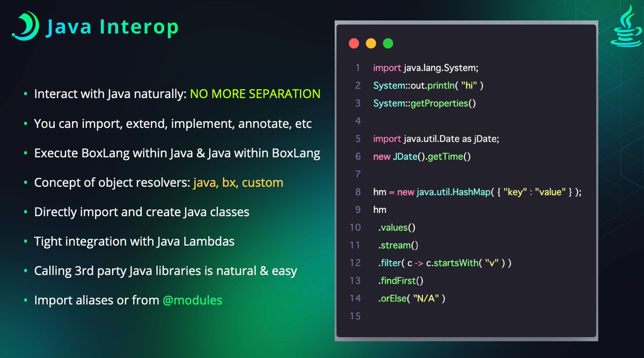Click the ".filter( c -> c.startsWith" code line
The image size is (644, 358).
click(444, 262)
